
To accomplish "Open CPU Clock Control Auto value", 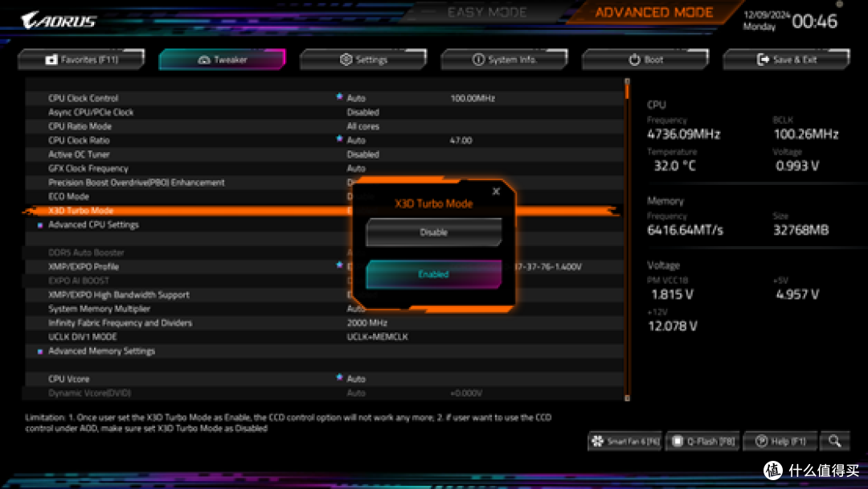I will pos(356,98).
